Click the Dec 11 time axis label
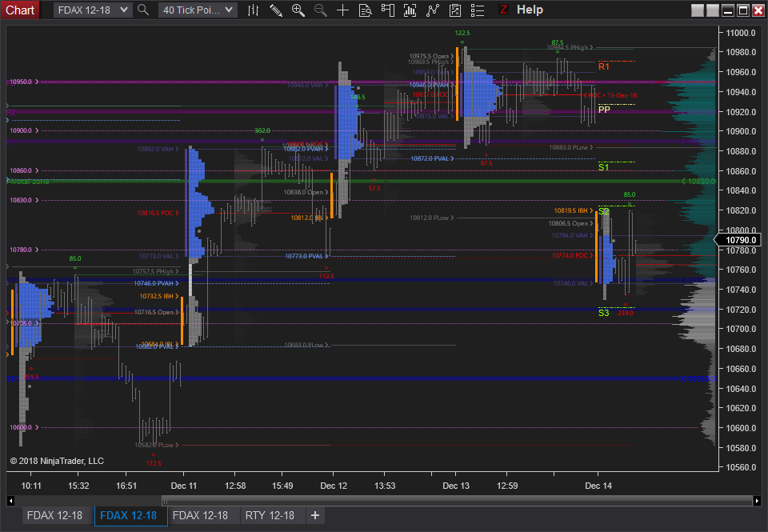 [184, 486]
